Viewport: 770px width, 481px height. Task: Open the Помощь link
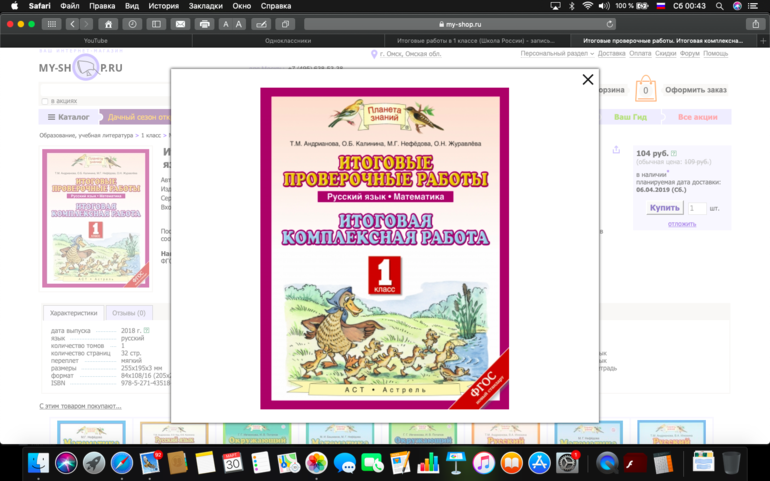click(715, 54)
